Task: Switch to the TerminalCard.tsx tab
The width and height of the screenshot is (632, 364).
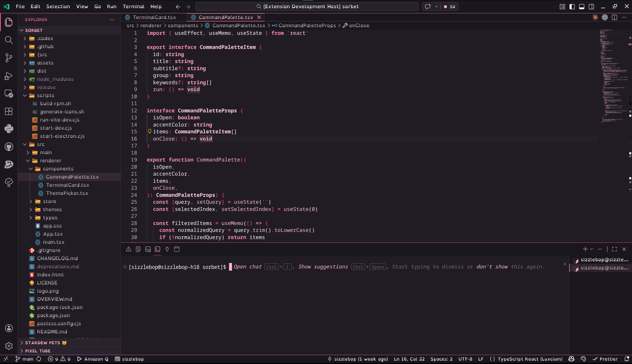Action: tap(154, 17)
